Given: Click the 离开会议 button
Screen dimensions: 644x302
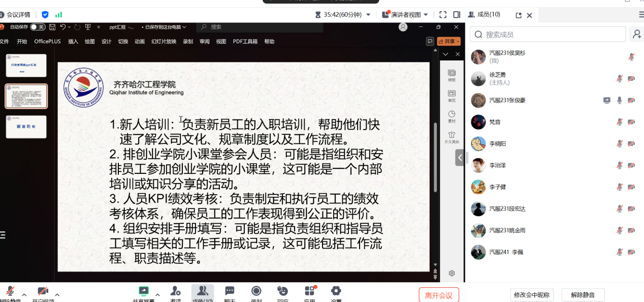Looking at the screenshot, I should click(x=439, y=295).
